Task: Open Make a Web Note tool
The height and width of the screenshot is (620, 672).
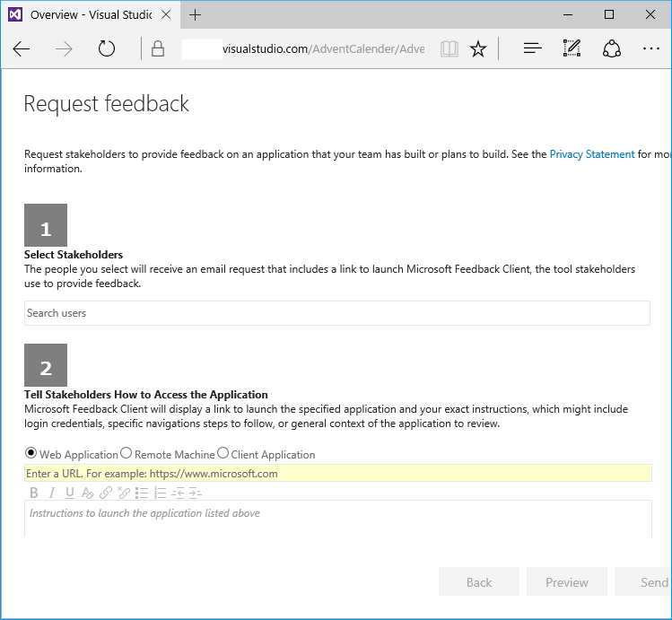Action: pyautogui.click(x=572, y=48)
